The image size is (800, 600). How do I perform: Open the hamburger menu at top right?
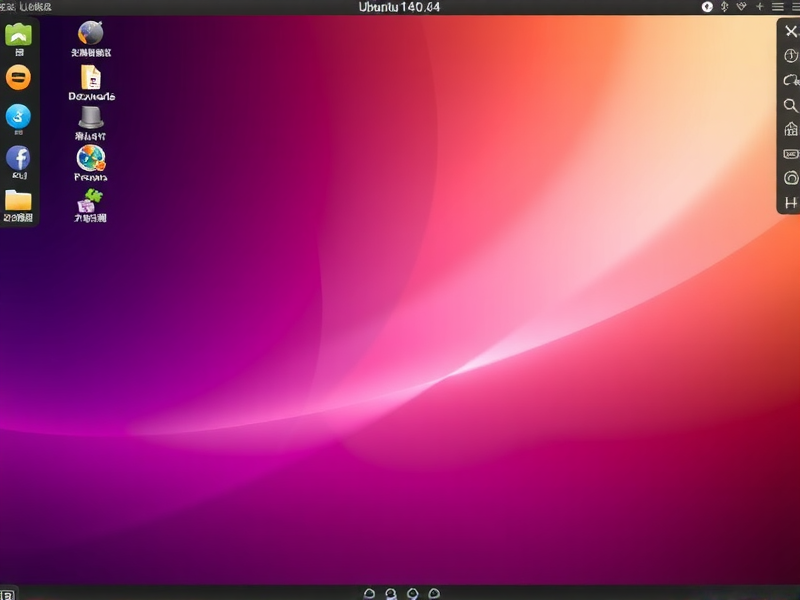point(777,6)
